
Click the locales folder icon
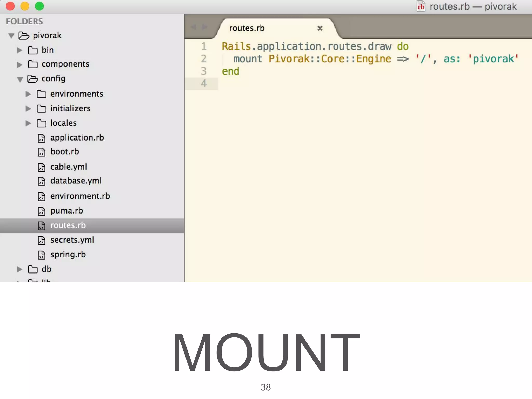[x=42, y=123]
